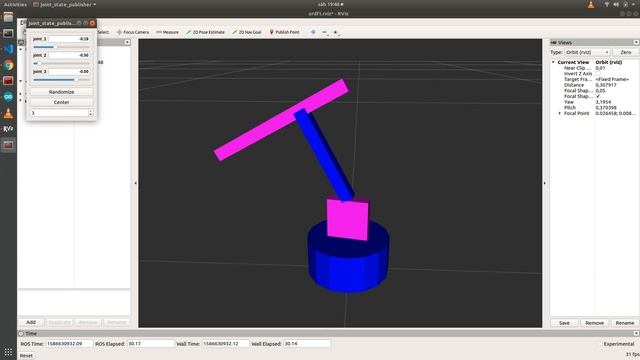Click the Wall Elapsed field
Screen dimensions: 640x360
307,344
